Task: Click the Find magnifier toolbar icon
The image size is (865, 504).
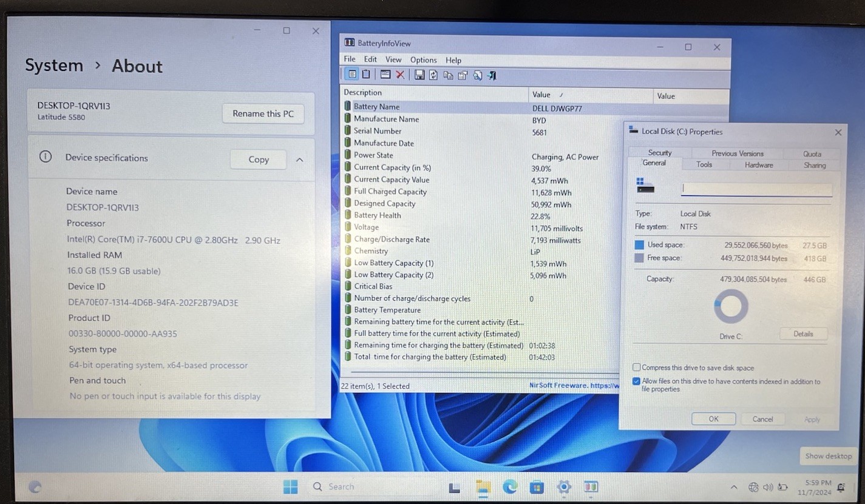Action: [478, 75]
